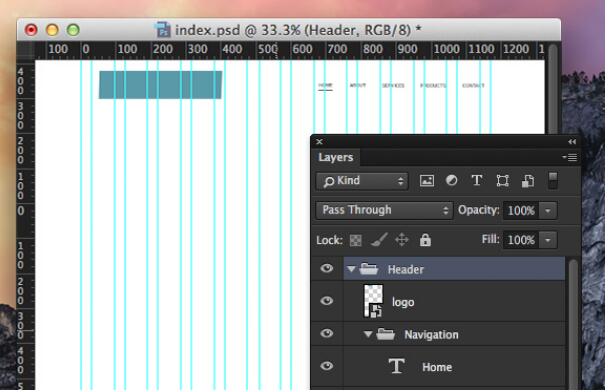Lock position move icon
The width and height of the screenshot is (609, 392).
(x=402, y=240)
